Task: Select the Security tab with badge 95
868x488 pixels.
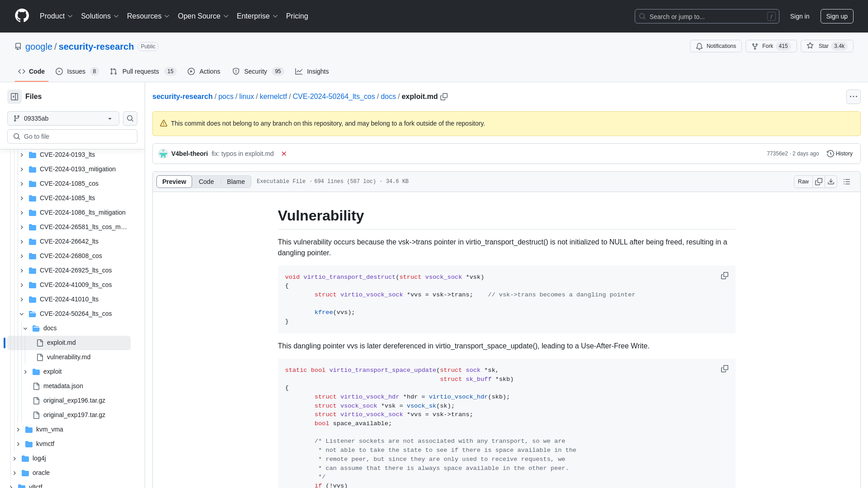Action: tap(256, 71)
